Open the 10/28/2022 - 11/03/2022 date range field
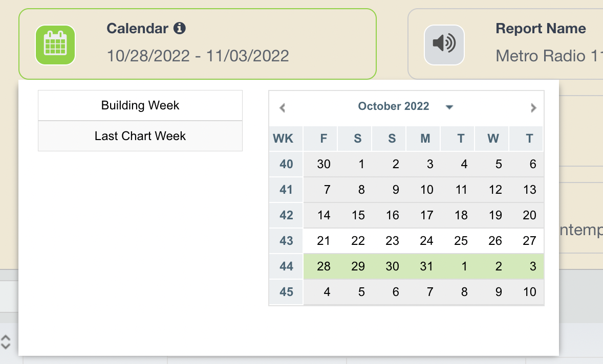This screenshot has width=603, height=364. pos(198,56)
